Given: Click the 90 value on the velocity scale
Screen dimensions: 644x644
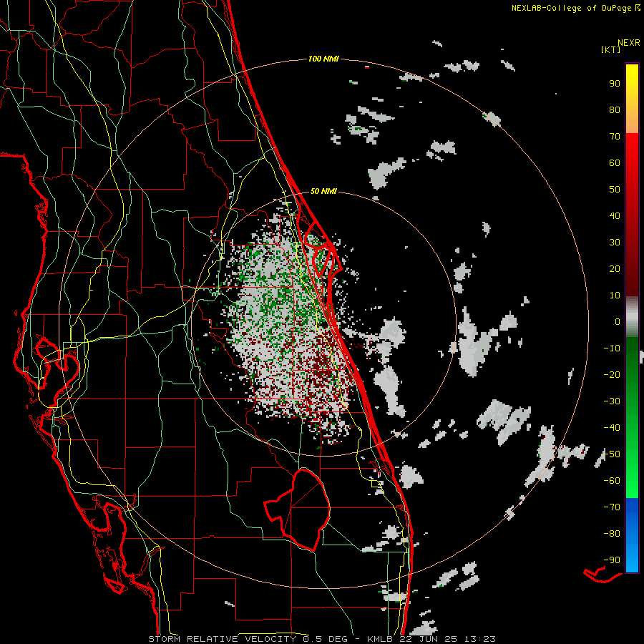Looking at the screenshot, I should click(615, 84).
